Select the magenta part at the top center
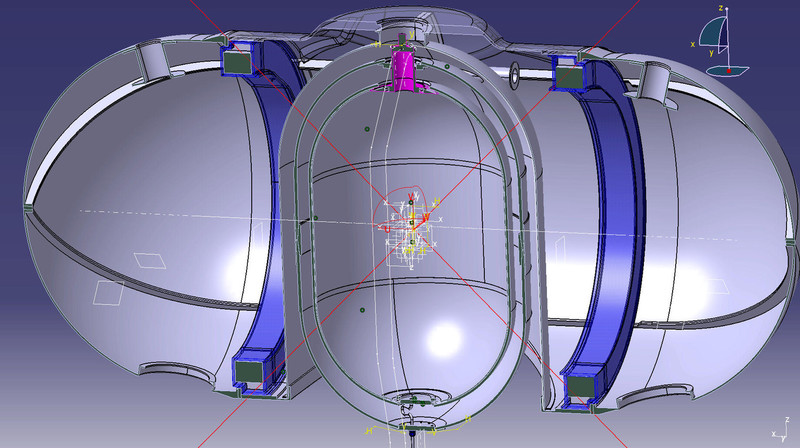 (403, 68)
